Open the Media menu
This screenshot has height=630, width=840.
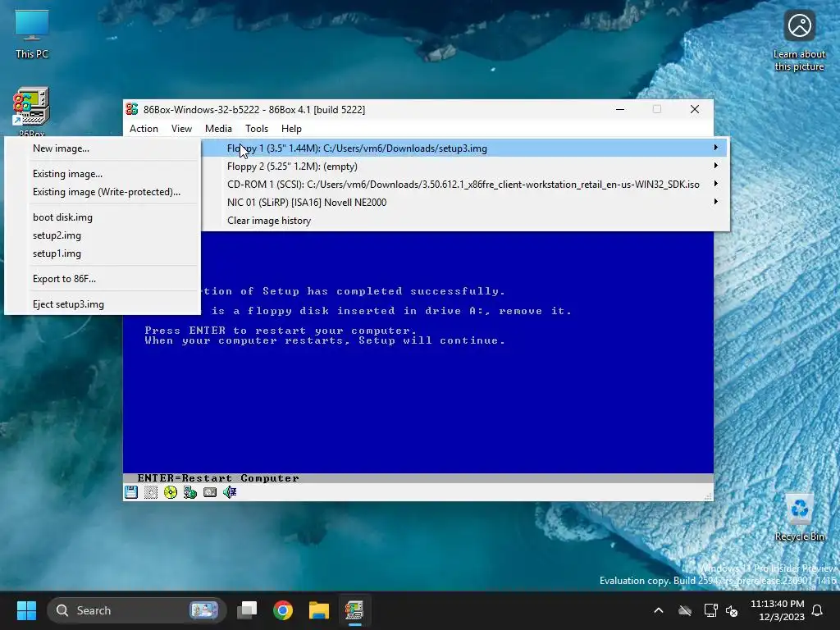click(x=218, y=129)
